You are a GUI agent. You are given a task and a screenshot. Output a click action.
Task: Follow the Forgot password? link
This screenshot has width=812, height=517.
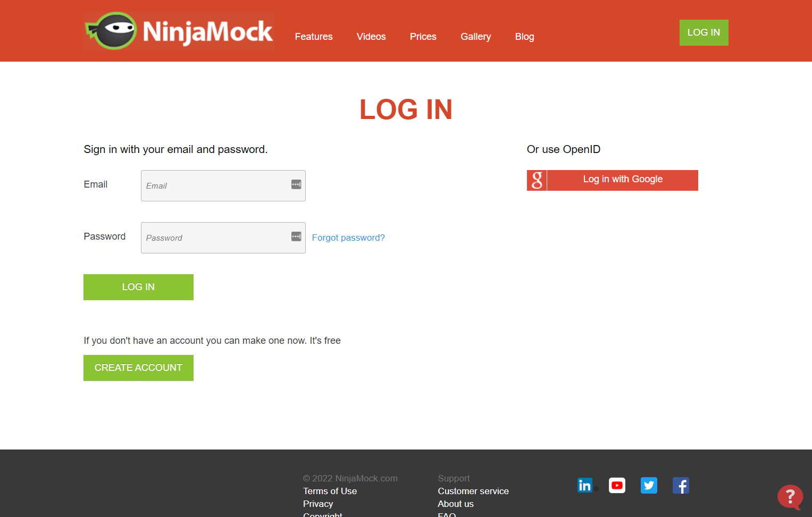point(348,238)
